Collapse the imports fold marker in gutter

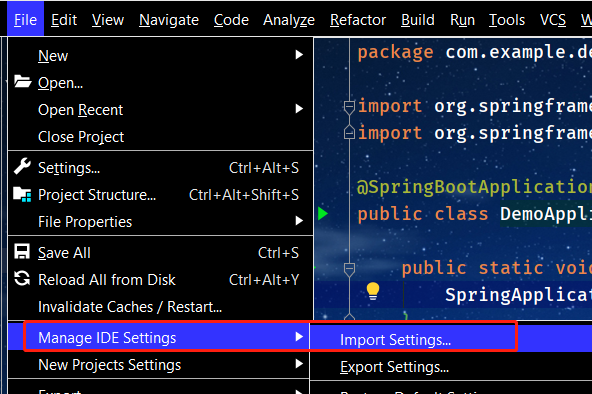coord(349,107)
